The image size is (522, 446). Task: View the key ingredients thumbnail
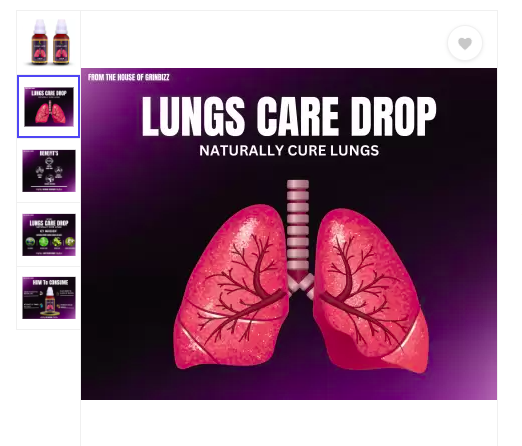click(49, 235)
